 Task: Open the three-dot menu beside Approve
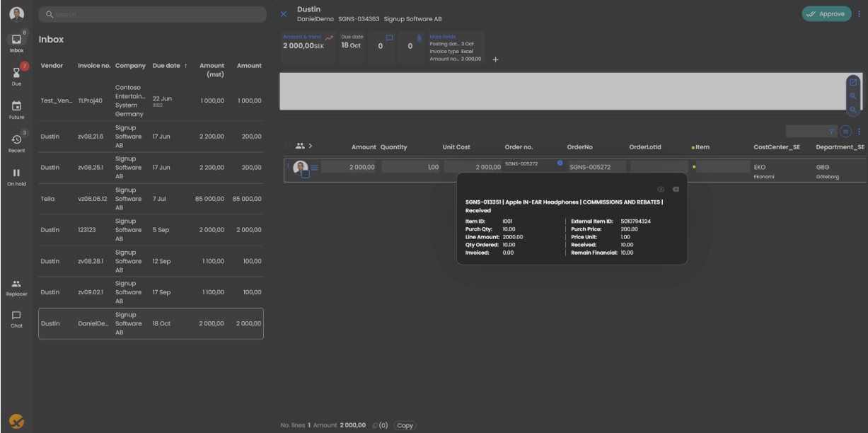[x=860, y=13]
